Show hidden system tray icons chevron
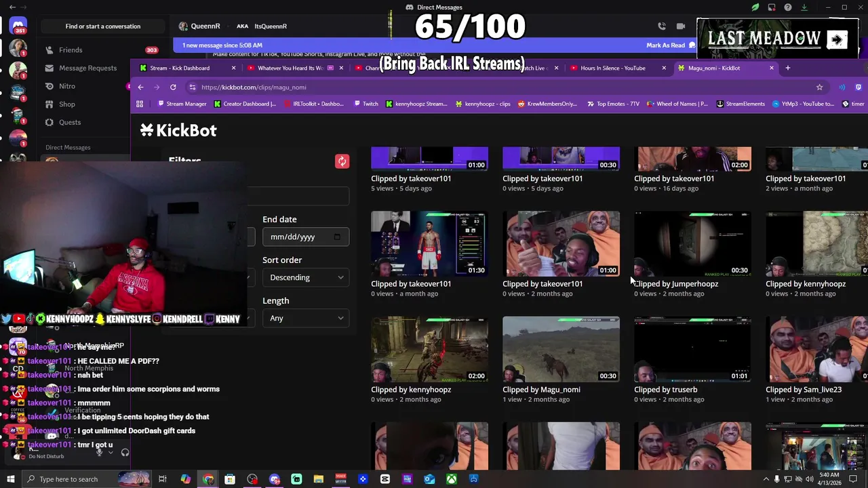Screen dimensions: 868x488 point(766,479)
